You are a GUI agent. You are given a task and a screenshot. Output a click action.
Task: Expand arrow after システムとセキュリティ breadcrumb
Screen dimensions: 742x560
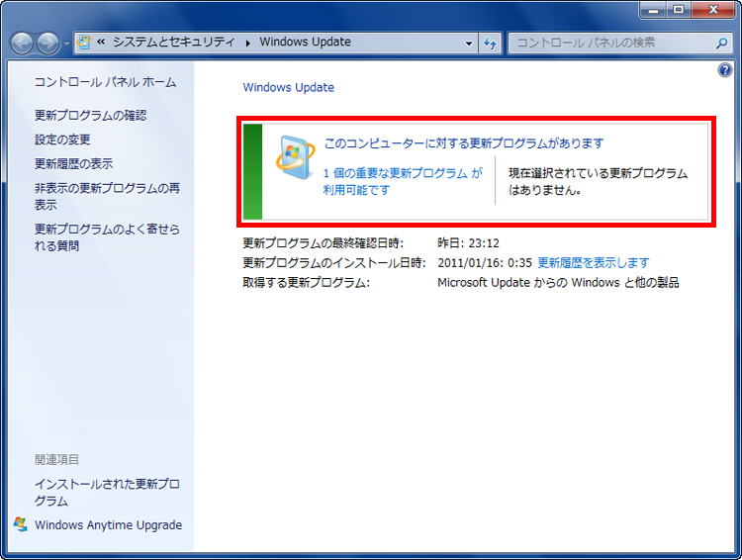pos(248,43)
